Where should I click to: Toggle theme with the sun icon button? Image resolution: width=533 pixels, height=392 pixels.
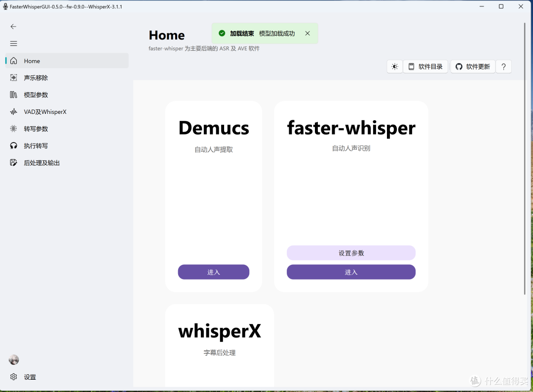point(395,67)
